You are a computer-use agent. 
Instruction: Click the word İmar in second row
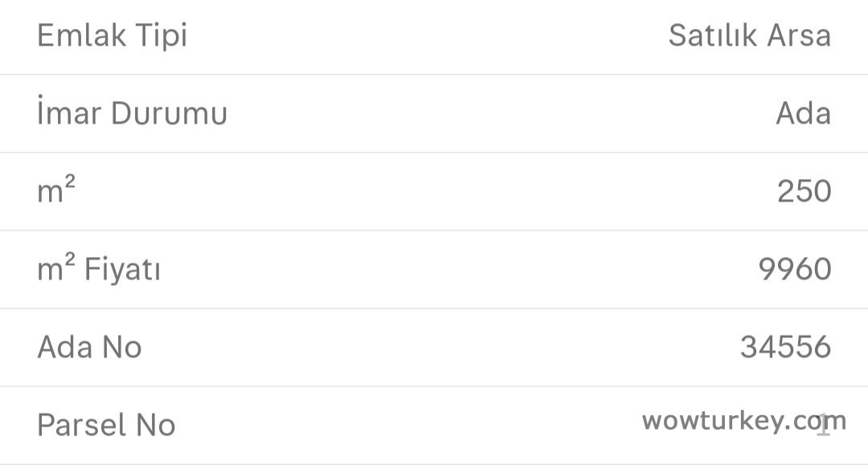pyautogui.click(x=69, y=114)
